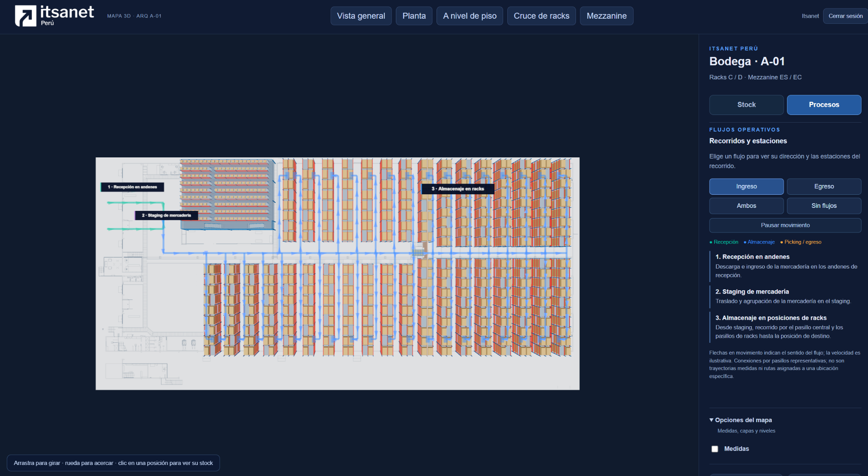Viewport: 868px width, 476px height.
Task: Select the A nivel de piso view
Action: click(x=470, y=16)
